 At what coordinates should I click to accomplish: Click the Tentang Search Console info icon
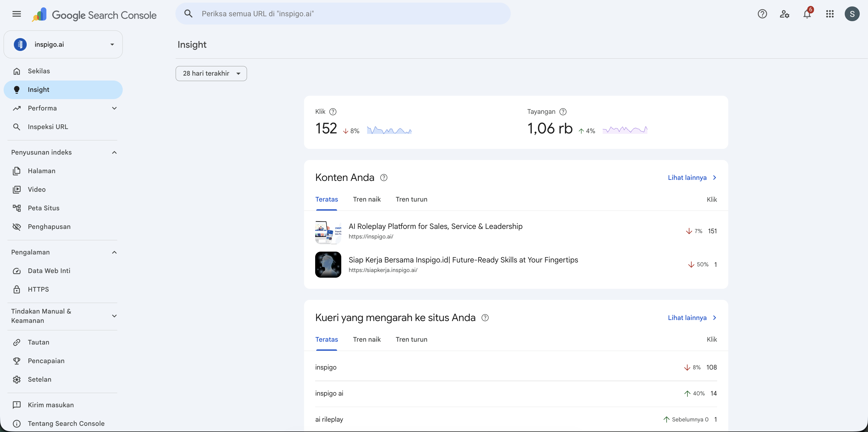point(17,423)
